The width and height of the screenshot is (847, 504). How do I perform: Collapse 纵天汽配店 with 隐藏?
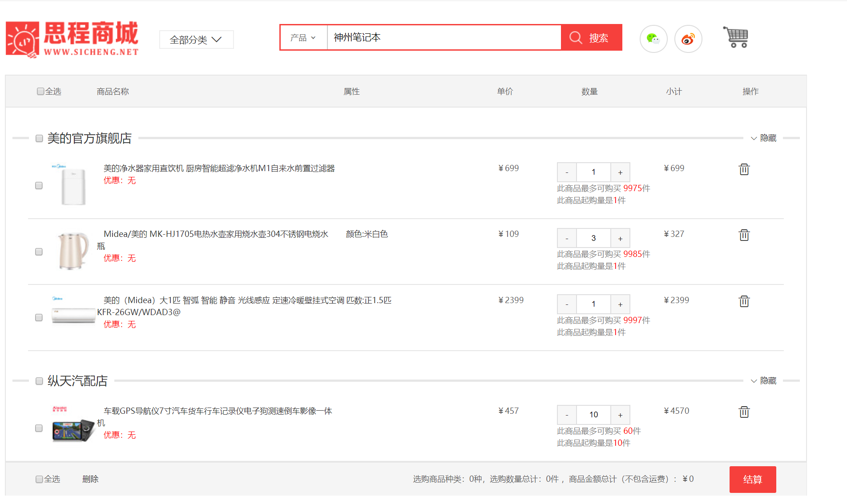click(763, 381)
